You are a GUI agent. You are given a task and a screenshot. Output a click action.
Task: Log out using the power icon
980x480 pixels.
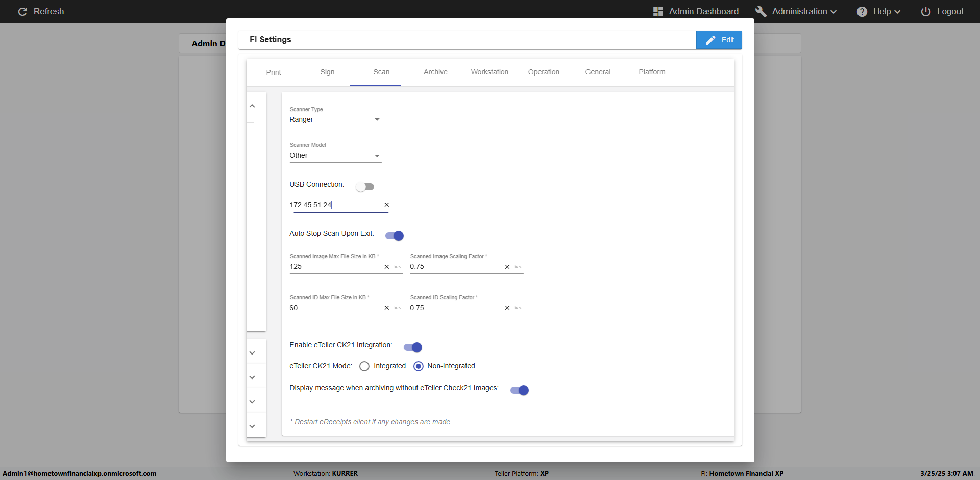[925, 11]
